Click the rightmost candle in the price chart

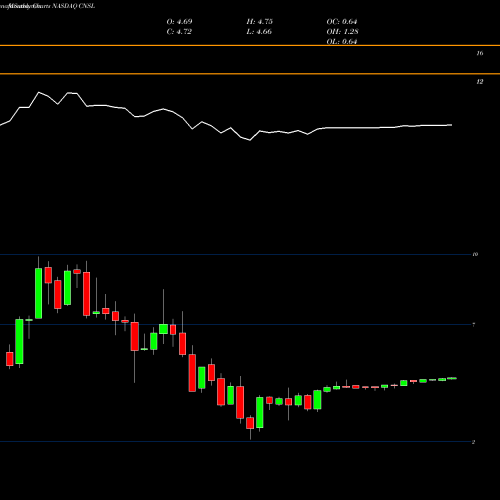pos(452,378)
